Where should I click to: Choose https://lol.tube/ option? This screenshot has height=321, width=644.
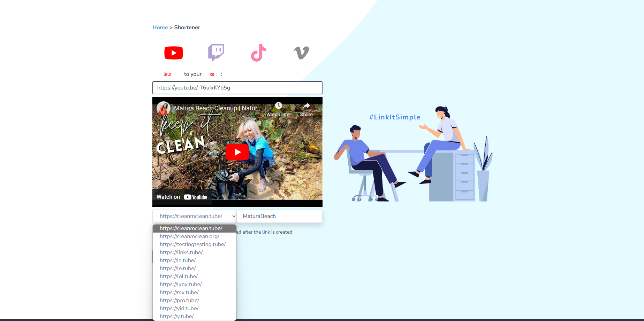pyautogui.click(x=195, y=276)
